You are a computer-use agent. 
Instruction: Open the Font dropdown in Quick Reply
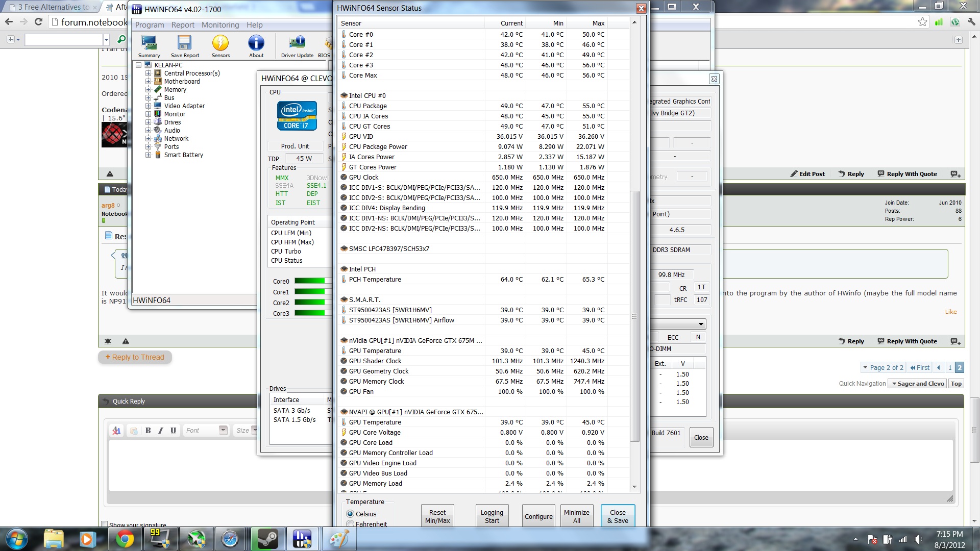[205, 431]
